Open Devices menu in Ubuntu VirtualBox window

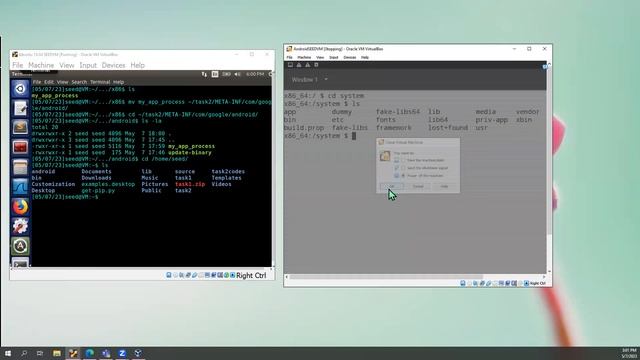pos(113,65)
